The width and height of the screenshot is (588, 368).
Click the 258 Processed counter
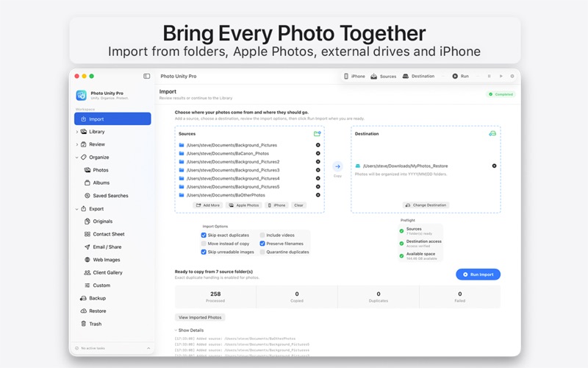pyautogui.click(x=215, y=297)
